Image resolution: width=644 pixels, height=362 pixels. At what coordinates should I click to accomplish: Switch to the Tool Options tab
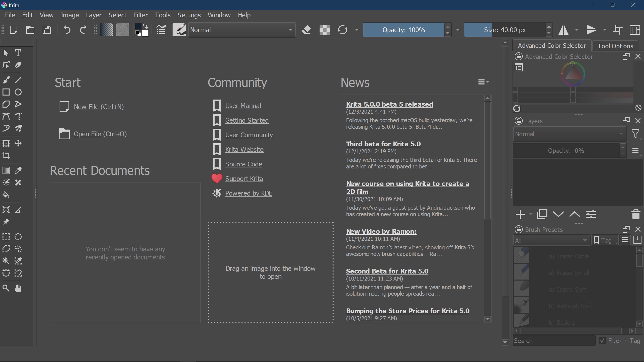[x=615, y=46]
